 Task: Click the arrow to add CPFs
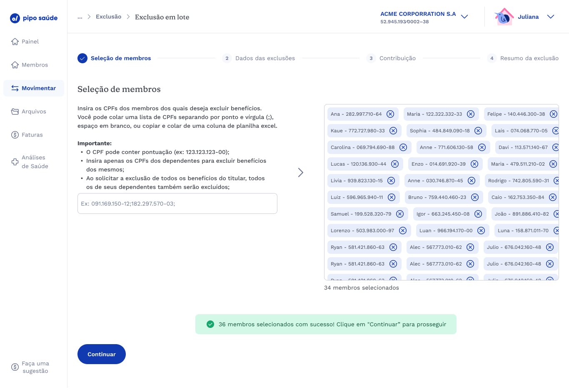[301, 172]
